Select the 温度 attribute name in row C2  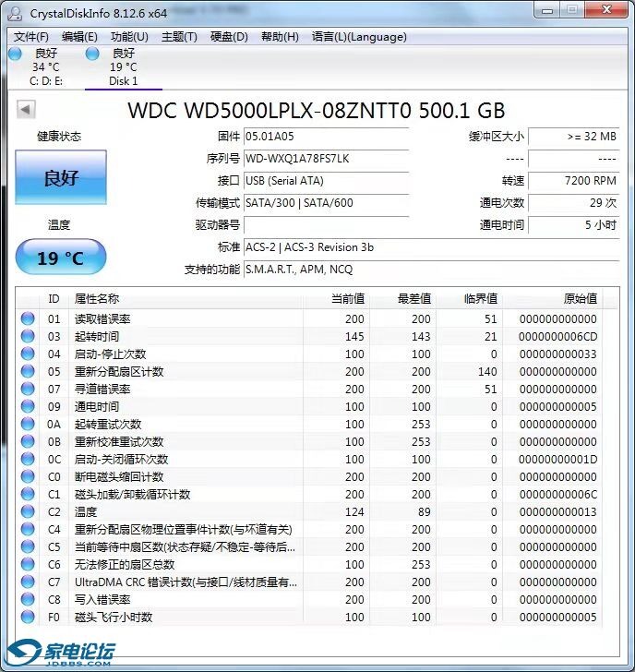[x=86, y=511]
